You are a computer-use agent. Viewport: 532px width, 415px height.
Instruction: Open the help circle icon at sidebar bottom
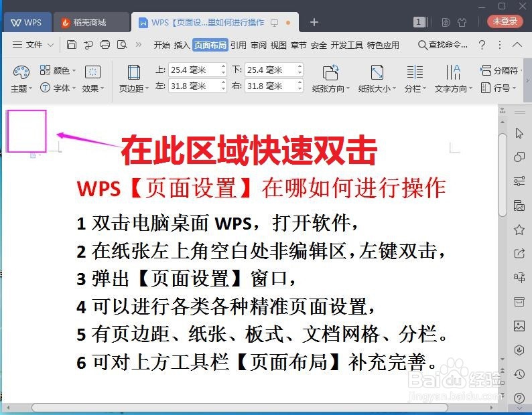(x=519, y=398)
